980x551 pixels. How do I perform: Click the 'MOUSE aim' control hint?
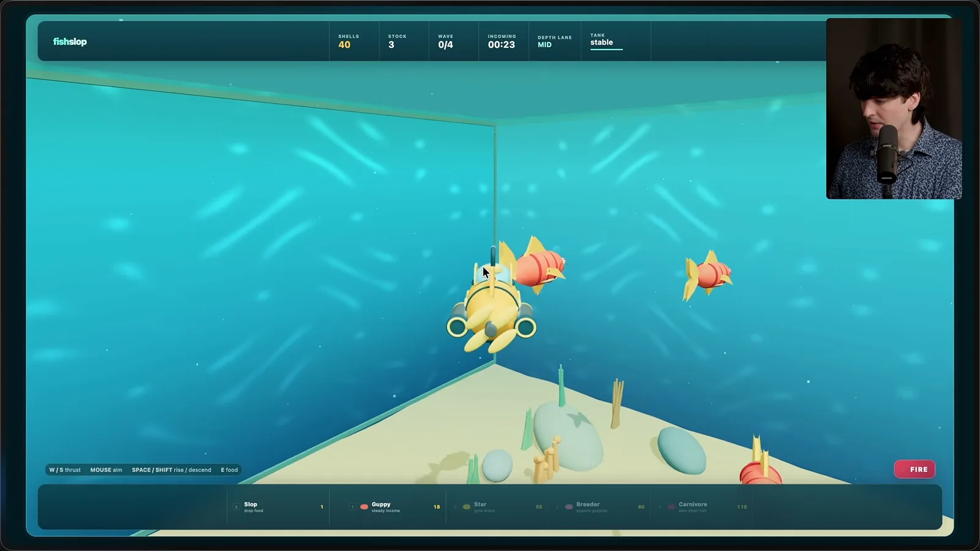coord(106,470)
